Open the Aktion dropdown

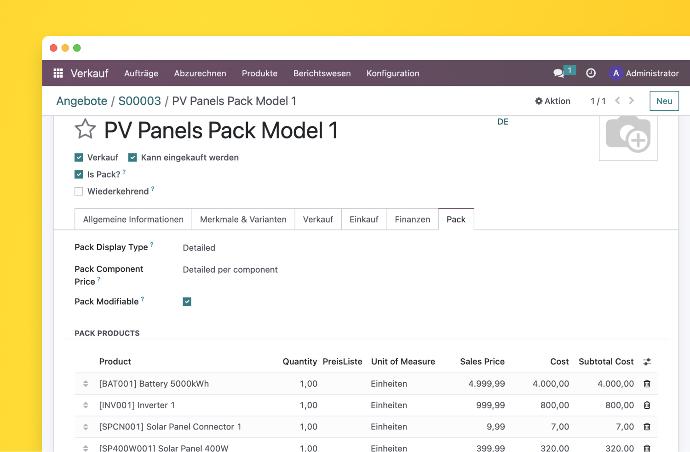click(x=553, y=101)
